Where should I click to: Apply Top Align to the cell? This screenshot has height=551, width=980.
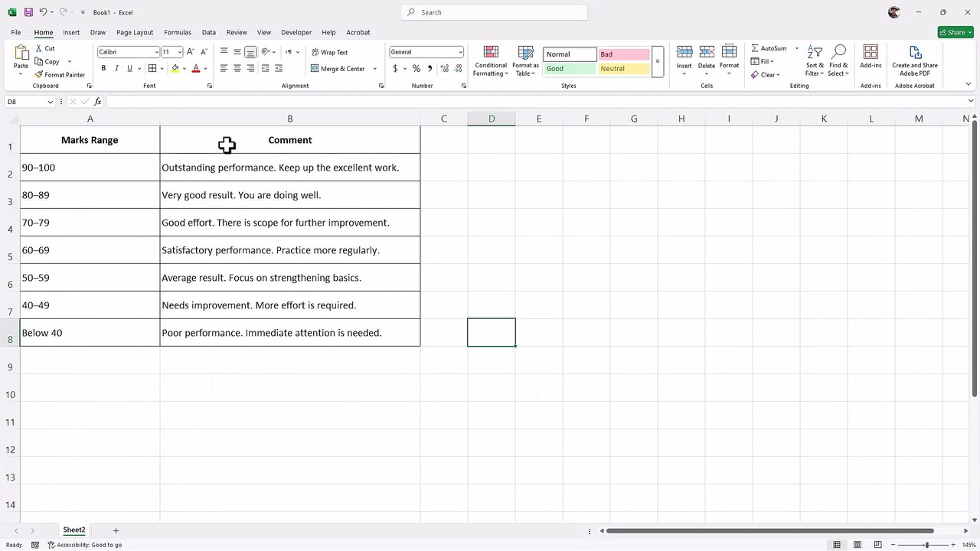224,52
